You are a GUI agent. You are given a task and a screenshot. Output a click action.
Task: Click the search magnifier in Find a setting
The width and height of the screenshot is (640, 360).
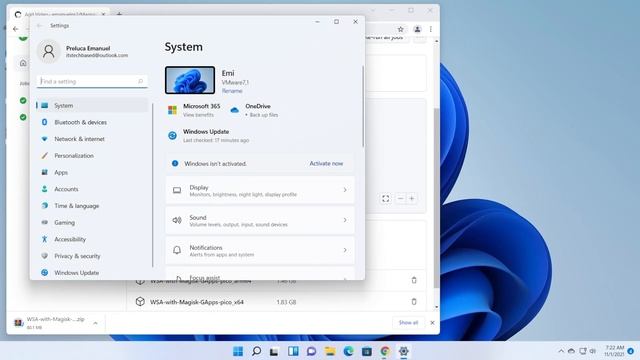[x=140, y=81]
